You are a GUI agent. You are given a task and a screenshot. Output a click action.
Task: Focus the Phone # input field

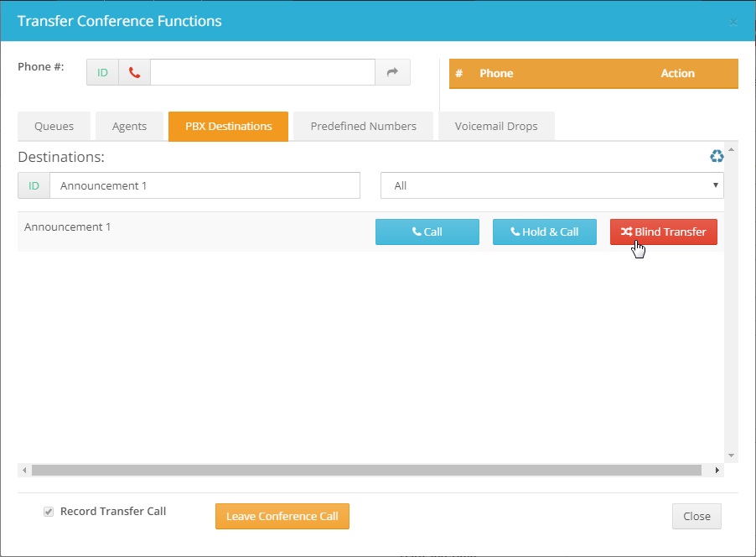coord(263,72)
